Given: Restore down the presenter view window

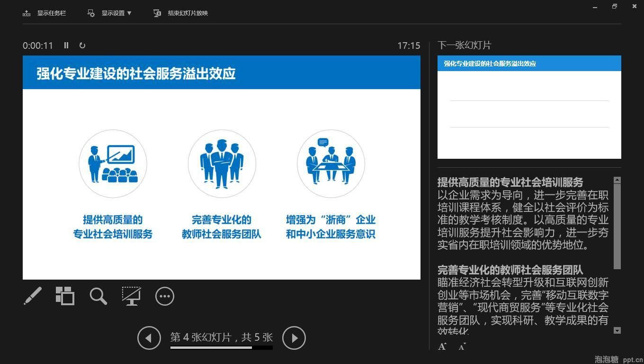Looking at the screenshot, I should tap(615, 7).
